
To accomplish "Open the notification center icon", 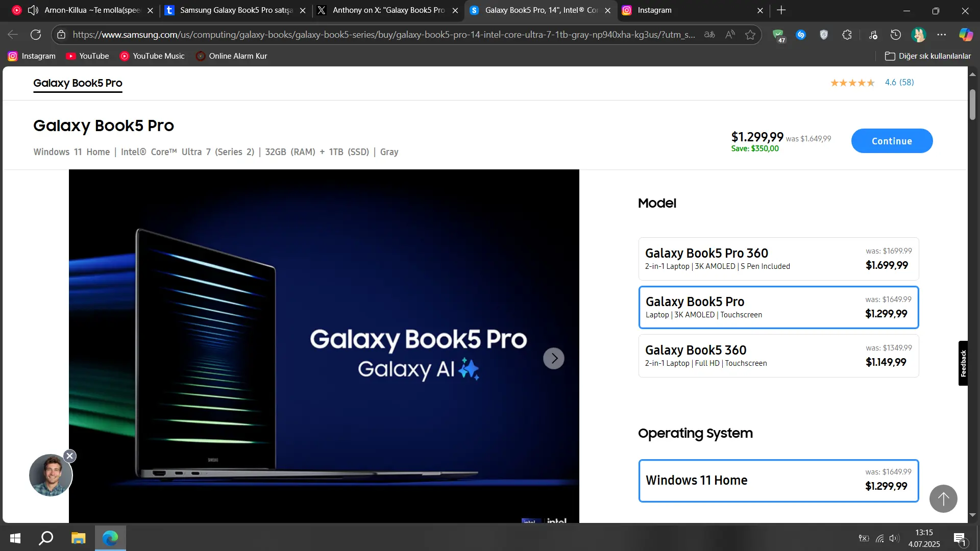I will (x=960, y=538).
